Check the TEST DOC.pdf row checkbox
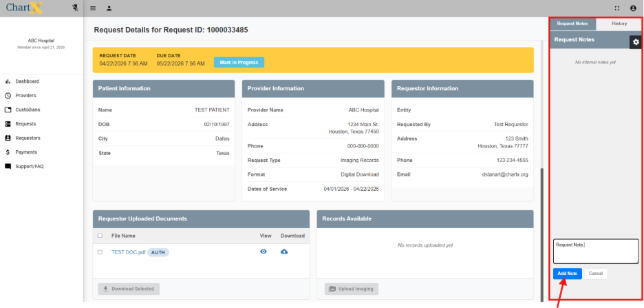 [100, 252]
